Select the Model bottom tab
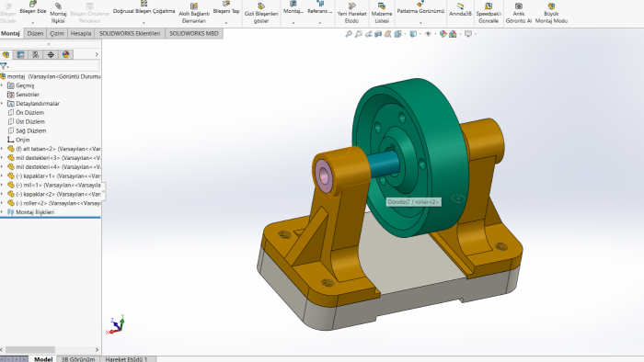The height and width of the screenshot is (362, 644). [x=43, y=359]
